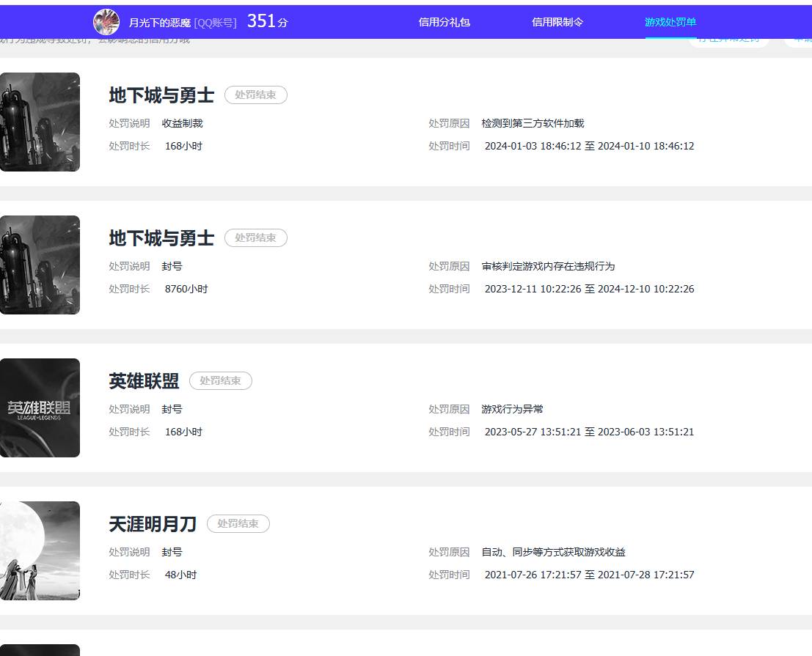Viewport: 812px width, 656px height.
Task: Select the 收益制裁 penalty description
Action: tap(183, 123)
